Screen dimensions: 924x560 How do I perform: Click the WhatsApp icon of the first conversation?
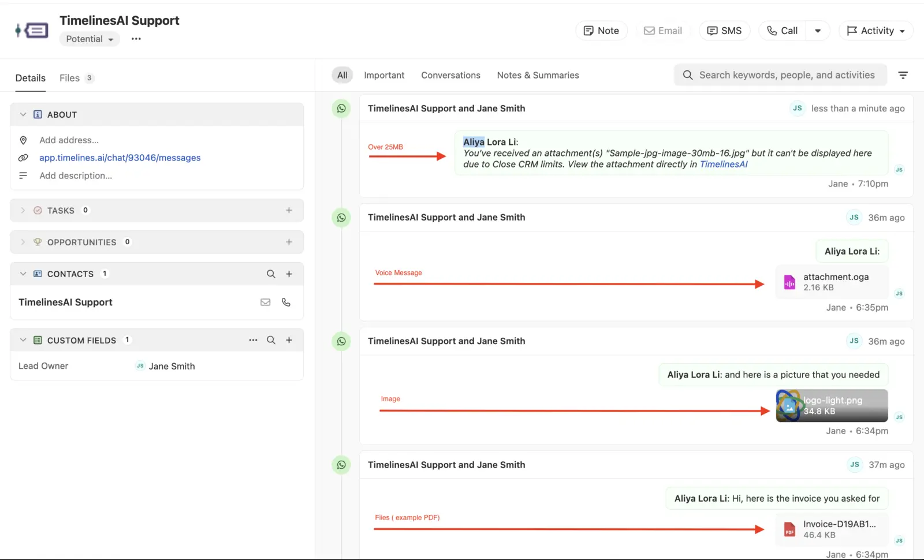[x=341, y=108]
